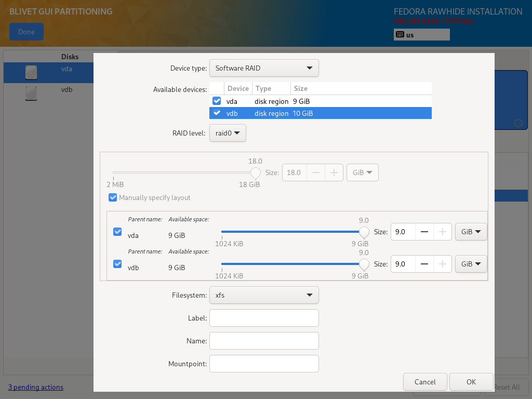Select the vda disk region 9 GiB row

(321, 101)
